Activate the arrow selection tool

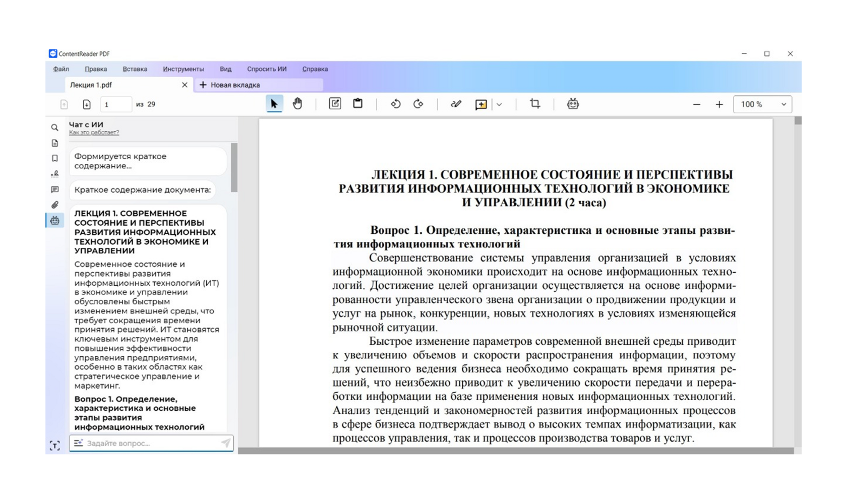[x=274, y=104]
